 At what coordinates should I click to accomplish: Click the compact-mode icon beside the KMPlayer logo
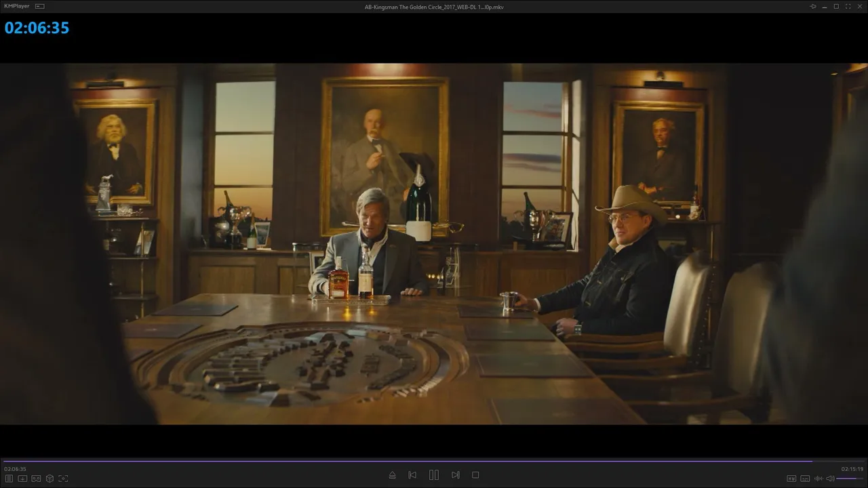tap(40, 6)
